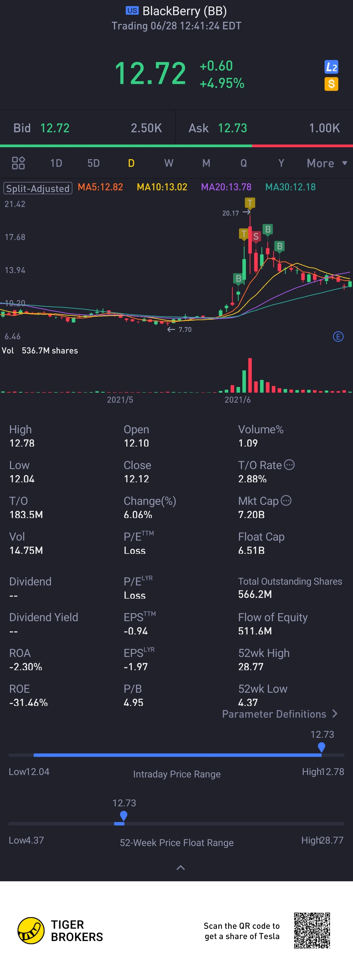Tap the Intraday Price Range slider marker
Screen dimensions: 353x980
coord(321,747)
